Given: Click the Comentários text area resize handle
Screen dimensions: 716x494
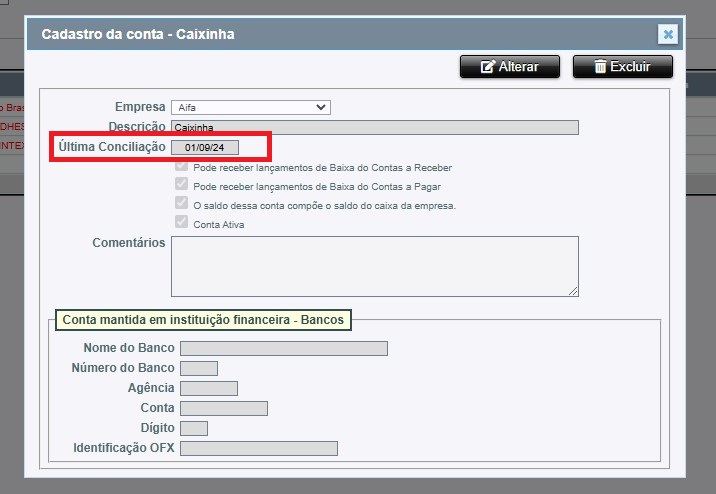Looking at the screenshot, I should [574, 292].
